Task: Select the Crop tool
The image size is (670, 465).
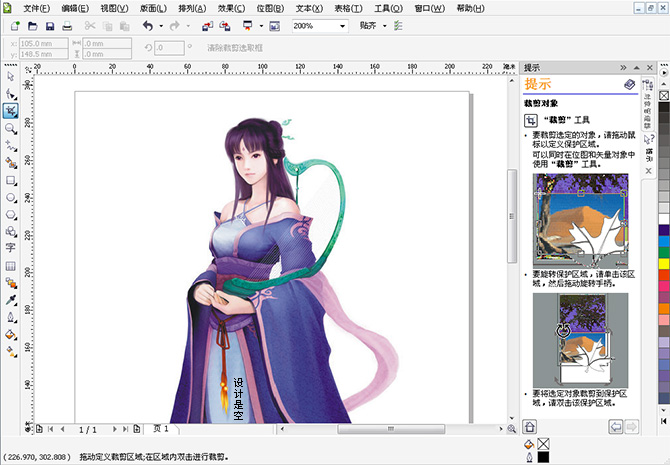Action: [x=10, y=110]
